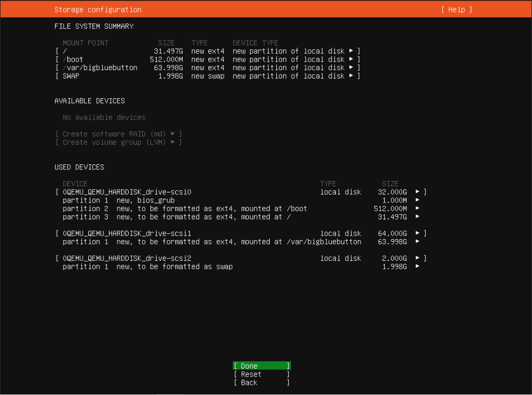Open the Help menu
Image resolution: width=532 pixels, height=395 pixels.
456,10
